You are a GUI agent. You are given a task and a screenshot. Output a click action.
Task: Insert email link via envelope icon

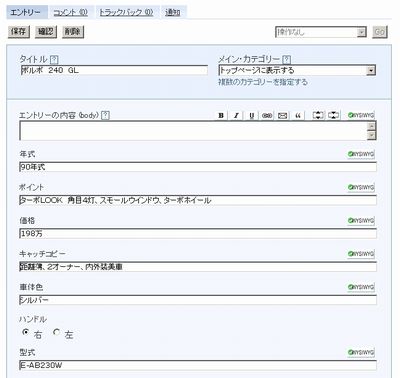click(x=282, y=115)
